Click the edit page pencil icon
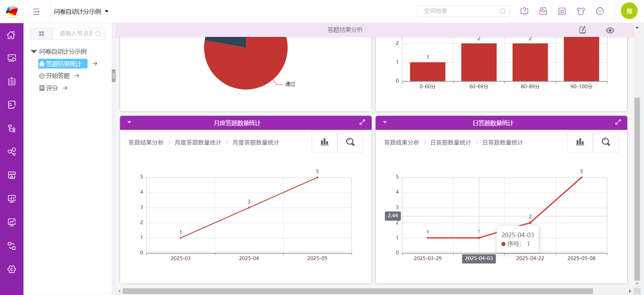Screen dimensions: 644x295 (583, 30)
